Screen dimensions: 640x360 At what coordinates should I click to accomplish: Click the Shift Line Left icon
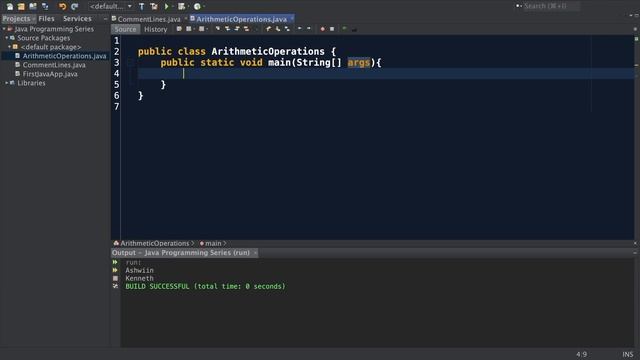click(x=299, y=29)
